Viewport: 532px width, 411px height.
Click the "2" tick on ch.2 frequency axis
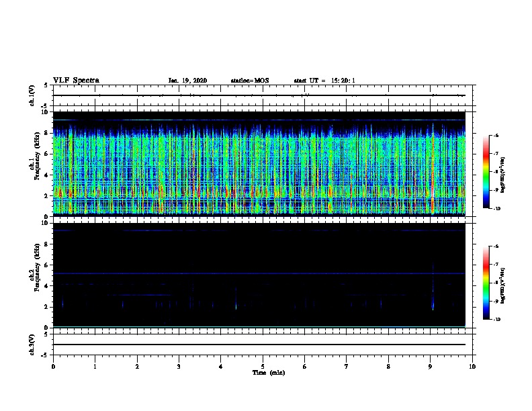pyautogui.click(x=46, y=307)
